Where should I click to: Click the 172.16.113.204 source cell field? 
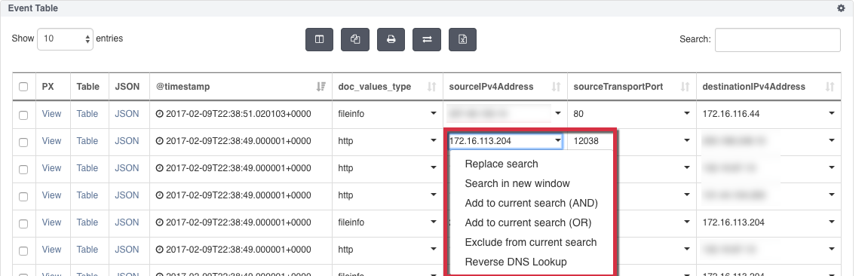coord(505,141)
